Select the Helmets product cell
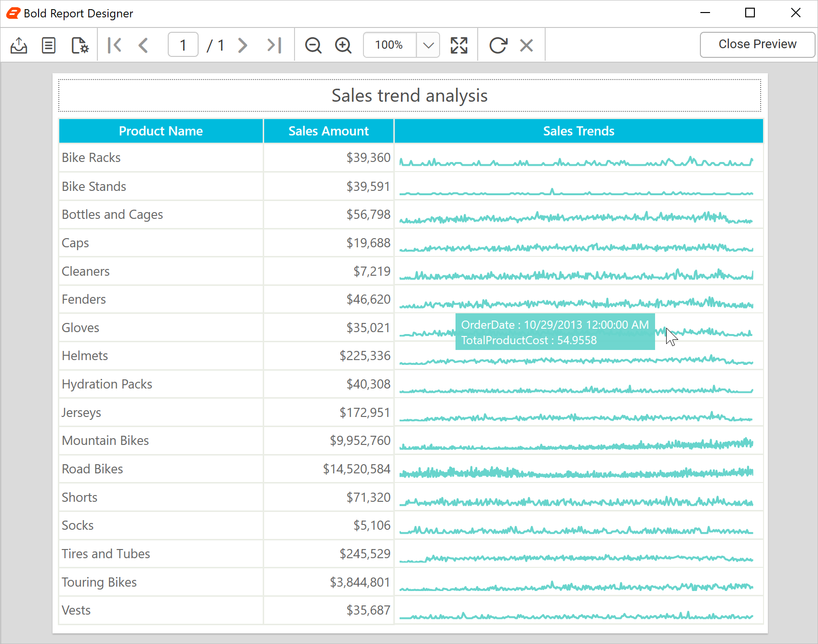 [x=161, y=356]
